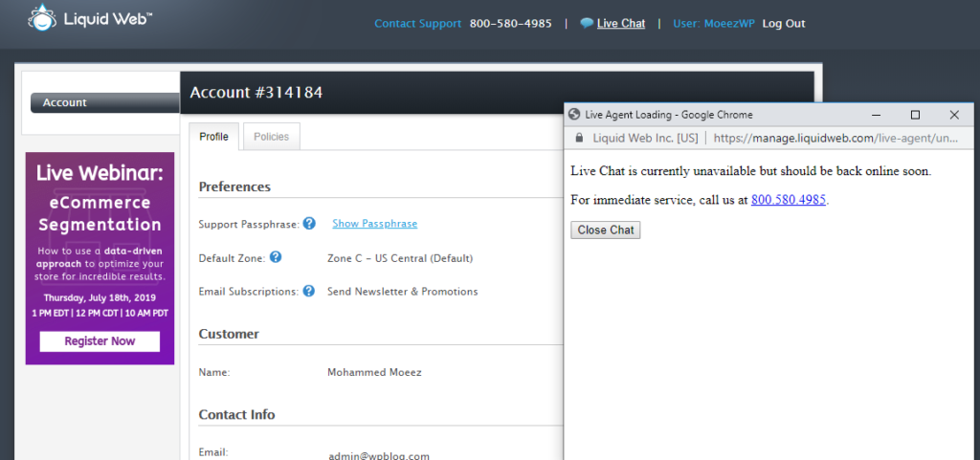The height and width of the screenshot is (460, 980).
Task: Click Contact Support in the header
Action: click(x=417, y=24)
